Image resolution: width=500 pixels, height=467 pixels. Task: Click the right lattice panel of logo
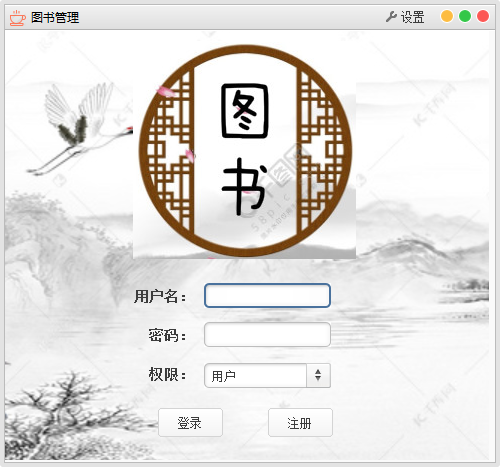point(321,152)
